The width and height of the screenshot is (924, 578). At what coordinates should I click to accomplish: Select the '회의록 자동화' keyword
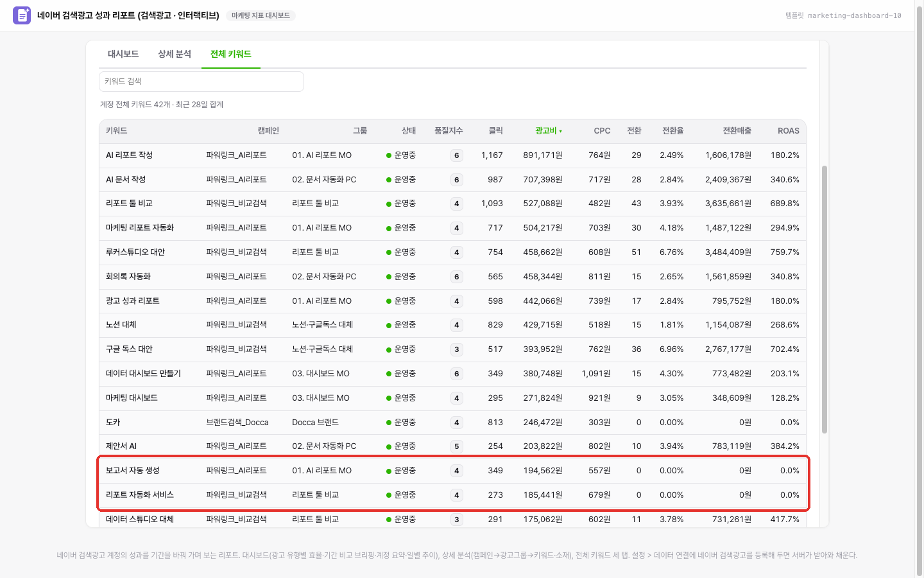tap(128, 277)
